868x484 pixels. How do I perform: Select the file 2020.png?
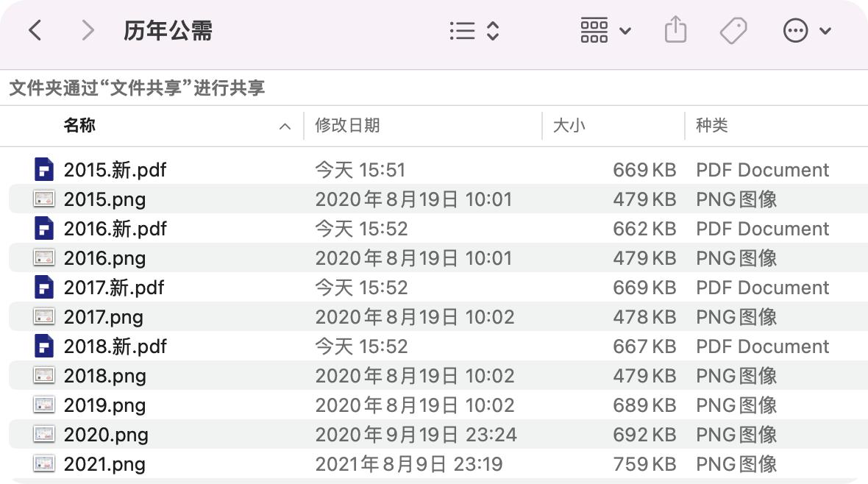coord(105,434)
